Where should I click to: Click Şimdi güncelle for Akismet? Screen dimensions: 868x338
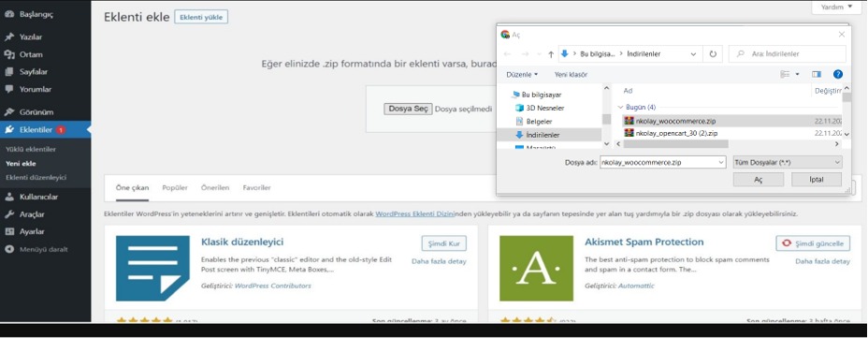click(x=813, y=243)
